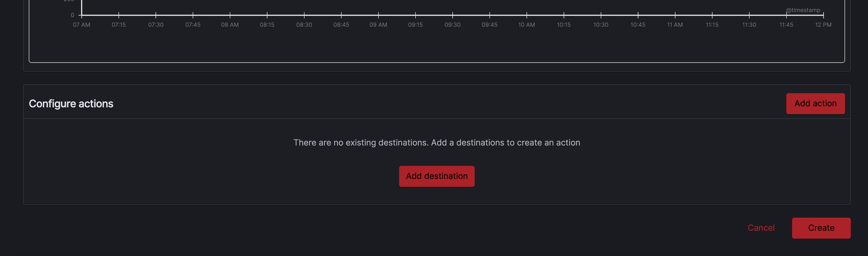The height and width of the screenshot is (256, 868).
Task: Click the Add action button
Action: point(815,104)
